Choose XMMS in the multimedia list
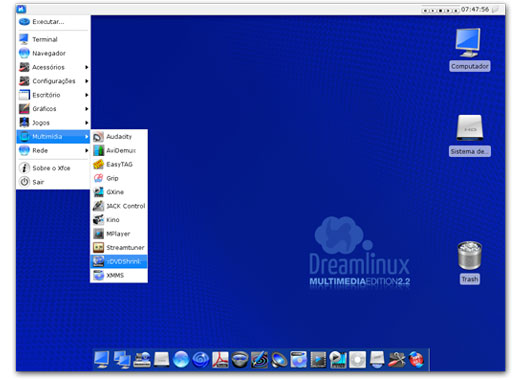 [x=119, y=275]
